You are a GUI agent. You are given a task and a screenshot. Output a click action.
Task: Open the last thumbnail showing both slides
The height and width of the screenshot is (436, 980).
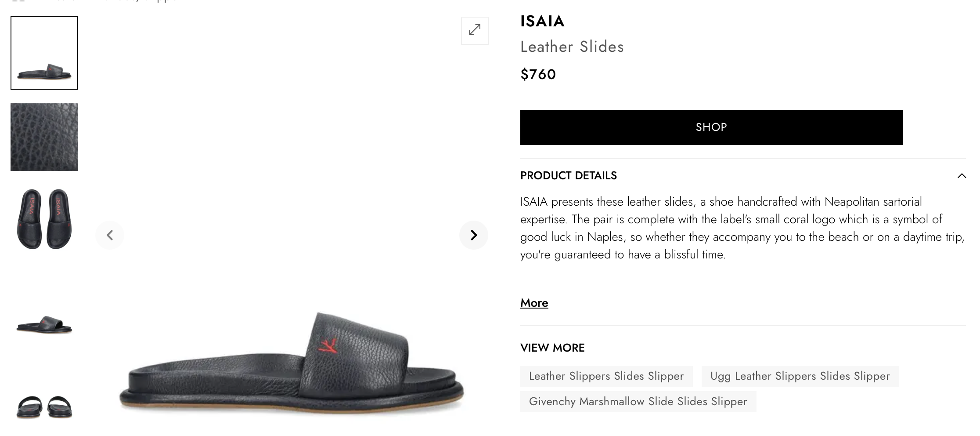44,406
